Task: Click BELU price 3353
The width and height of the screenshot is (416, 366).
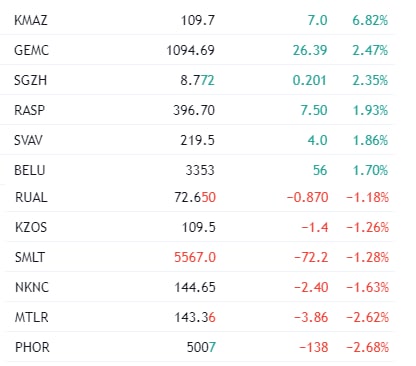Action: click(200, 170)
